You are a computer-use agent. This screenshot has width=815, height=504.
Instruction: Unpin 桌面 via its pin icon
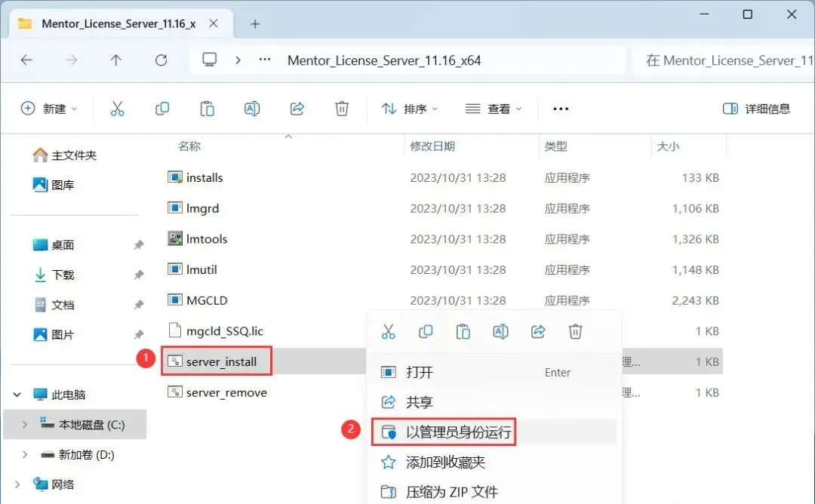tap(138, 244)
